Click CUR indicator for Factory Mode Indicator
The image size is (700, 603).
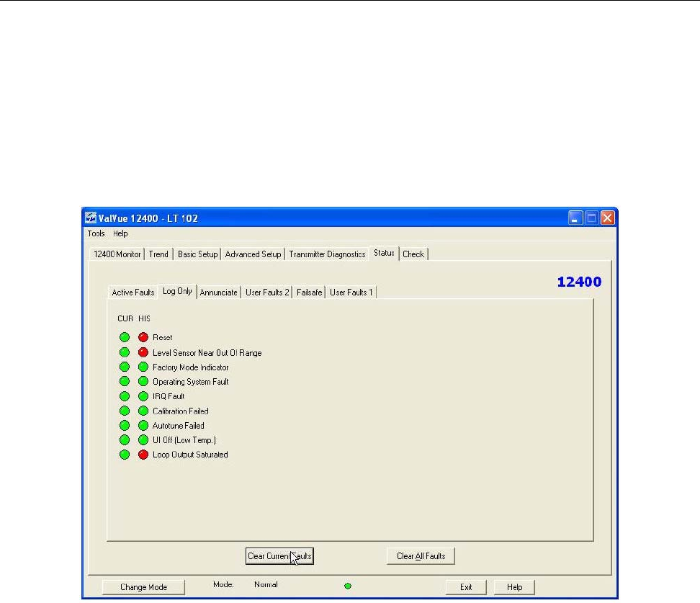[x=125, y=367]
